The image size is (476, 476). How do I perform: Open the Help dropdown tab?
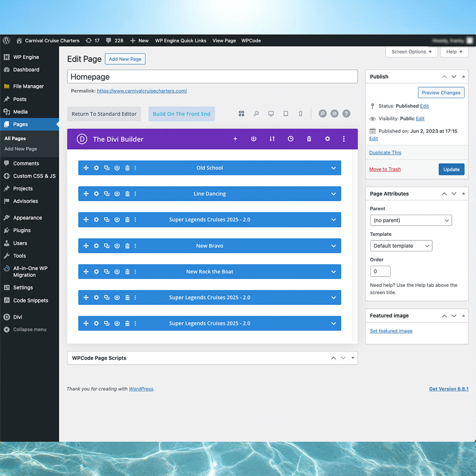(454, 51)
